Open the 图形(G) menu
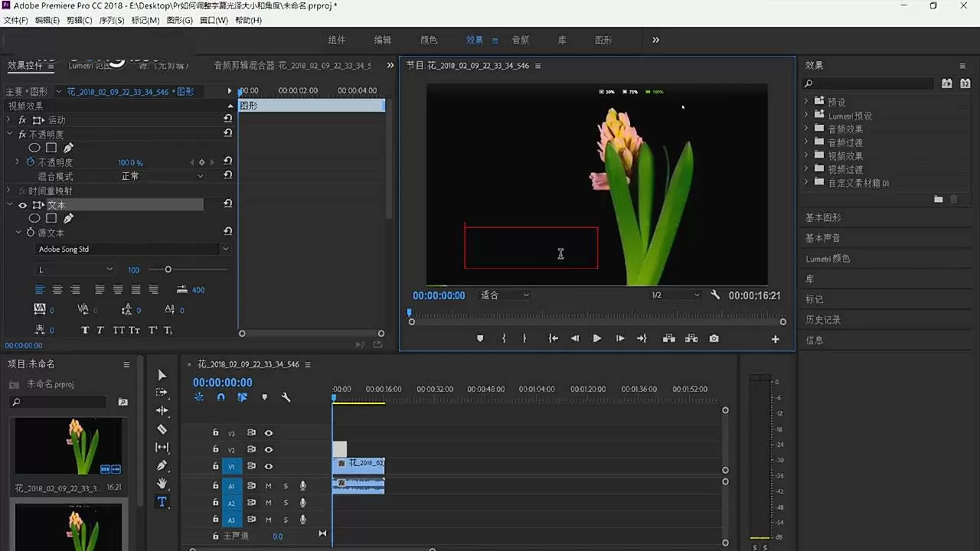 (x=179, y=20)
